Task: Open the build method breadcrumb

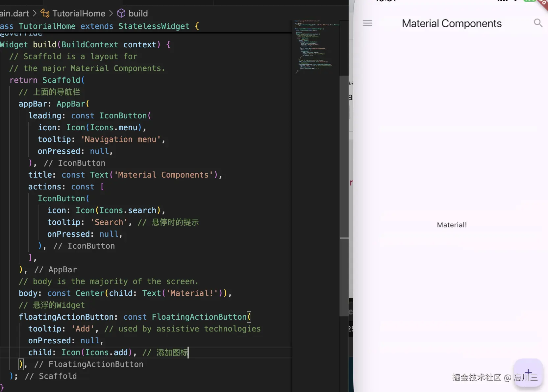Action: (138, 13)
